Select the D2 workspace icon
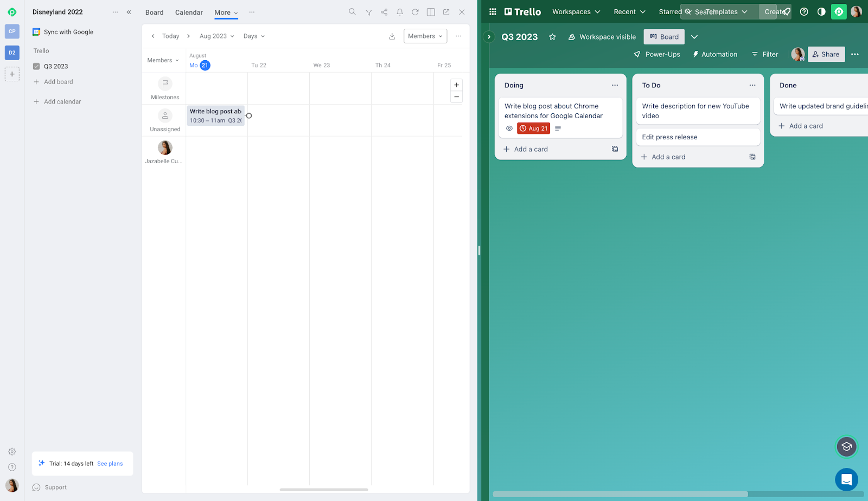Viewport: 868px width, 501px height. point(12,53)
